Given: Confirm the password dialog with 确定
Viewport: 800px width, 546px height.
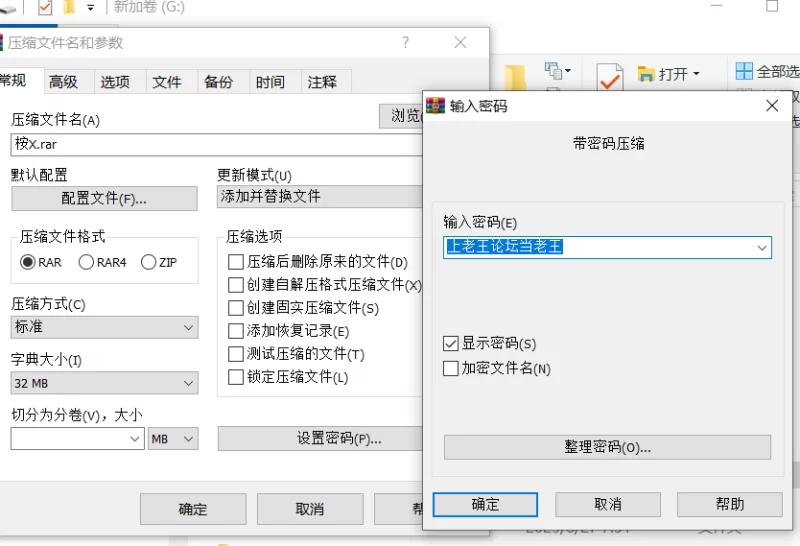Looking at the screenshot, I should 485,504.
